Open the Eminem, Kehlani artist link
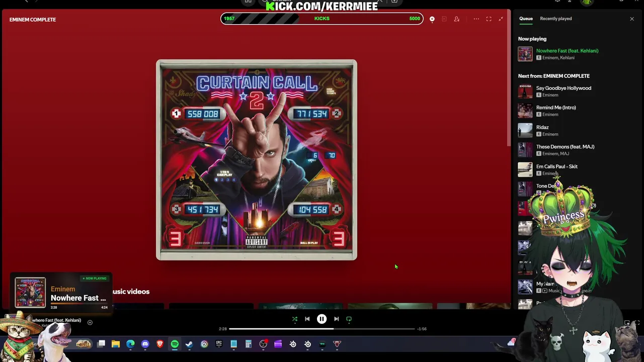Screen dimensions: 644x362 pos(558,58)
